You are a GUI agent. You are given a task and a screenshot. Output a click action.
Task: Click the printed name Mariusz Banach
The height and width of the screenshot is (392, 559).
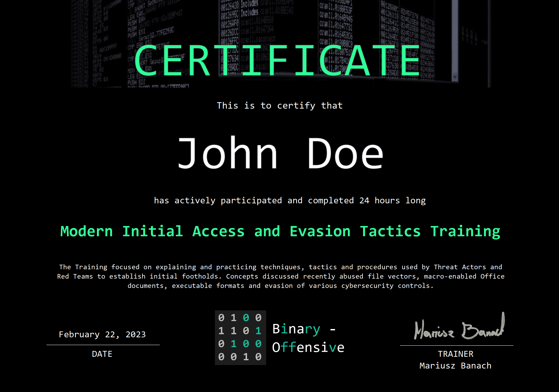coord(455,366)
